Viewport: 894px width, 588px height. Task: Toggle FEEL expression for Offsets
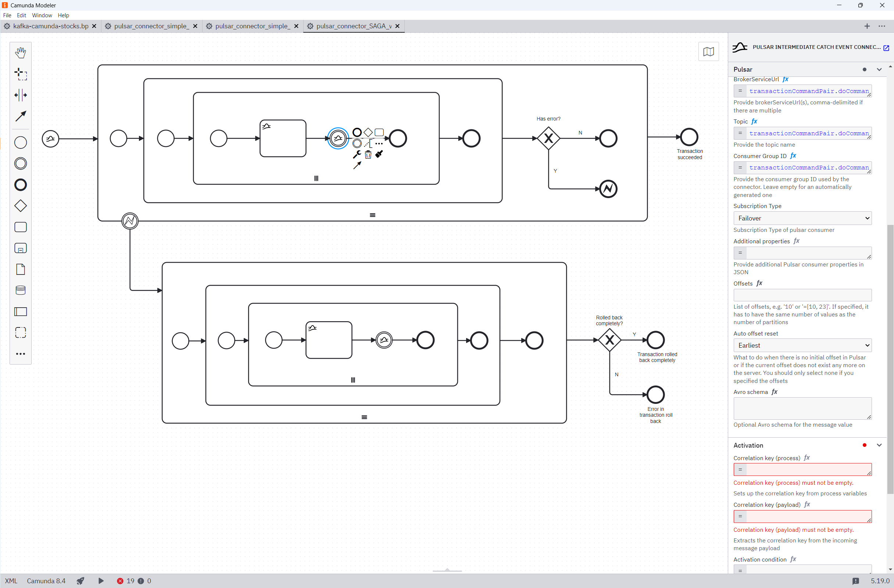pos(759,283)
